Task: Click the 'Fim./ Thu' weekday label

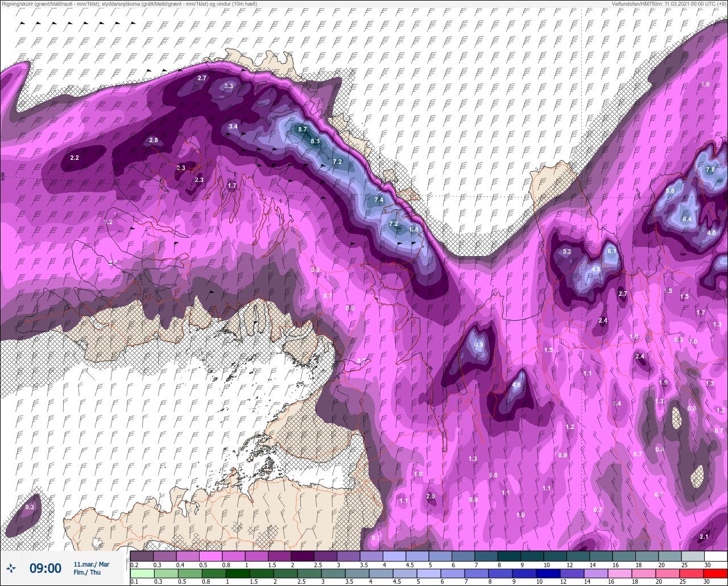Action: click(87, 572)
